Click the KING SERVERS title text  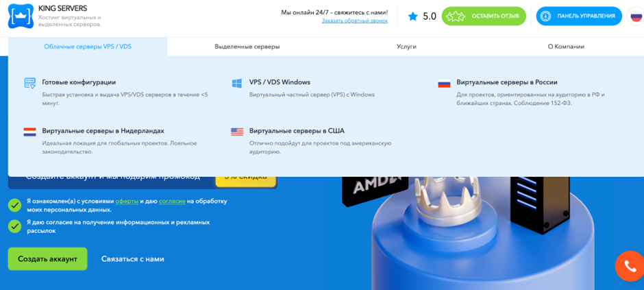[x=62, y=8]
